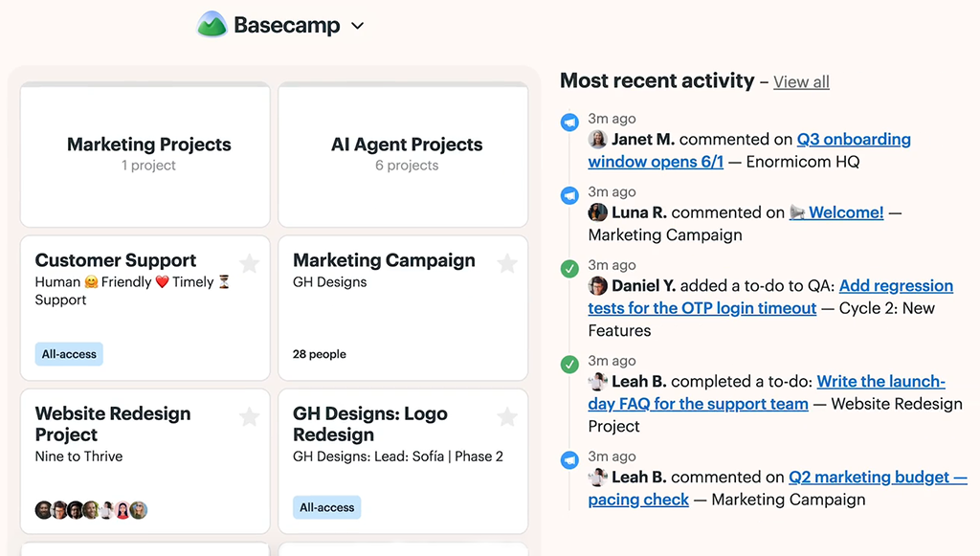
Task: Click the Basecamp mountain logo icon
Action: coord(212,25)
